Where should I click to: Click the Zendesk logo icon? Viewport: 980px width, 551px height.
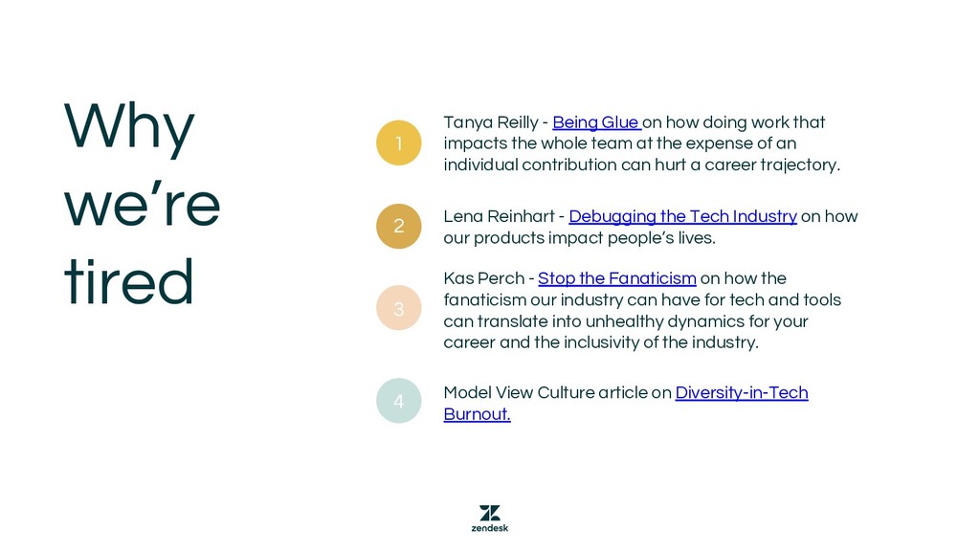pos(490,513)
